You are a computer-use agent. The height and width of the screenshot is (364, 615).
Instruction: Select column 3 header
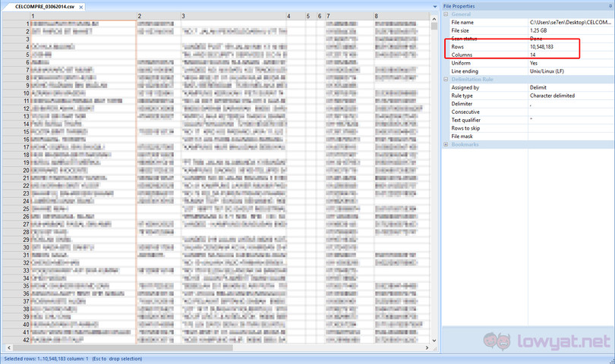[232, 16]
